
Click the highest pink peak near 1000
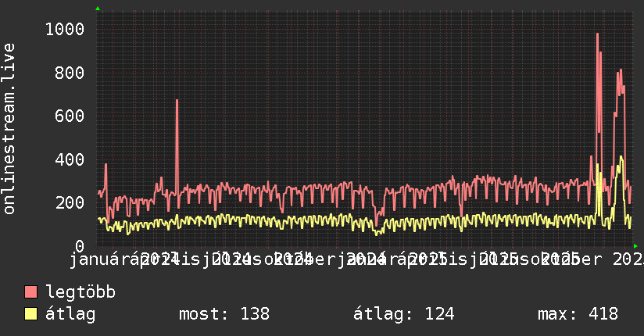pos(597,34)
